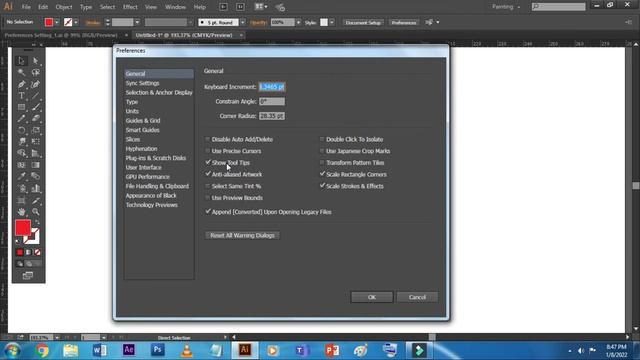Select the Type tool
640x360 pixels.
click(21, 96)
